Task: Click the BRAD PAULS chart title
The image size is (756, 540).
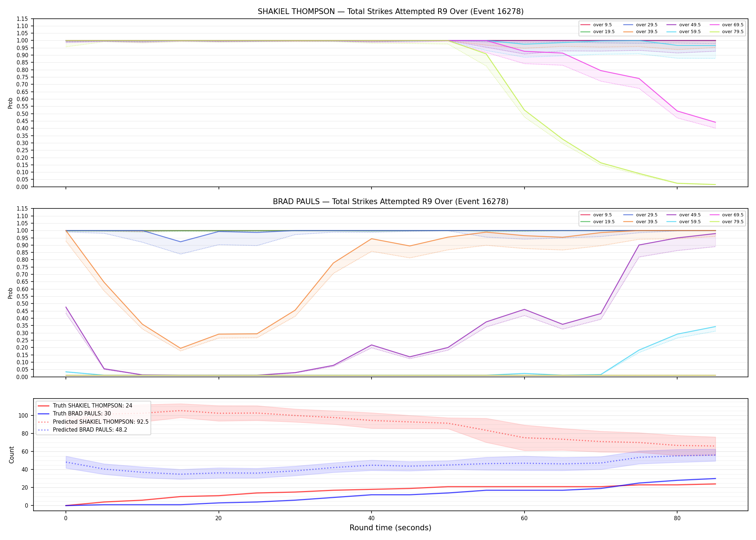Action: [x=391, y=202]
